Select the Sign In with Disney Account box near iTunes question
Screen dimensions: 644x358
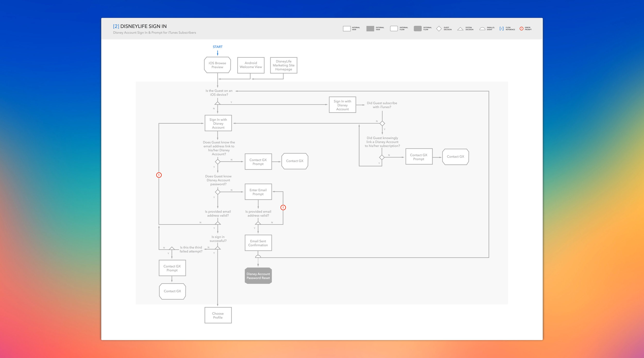click(x=343, y=105)
